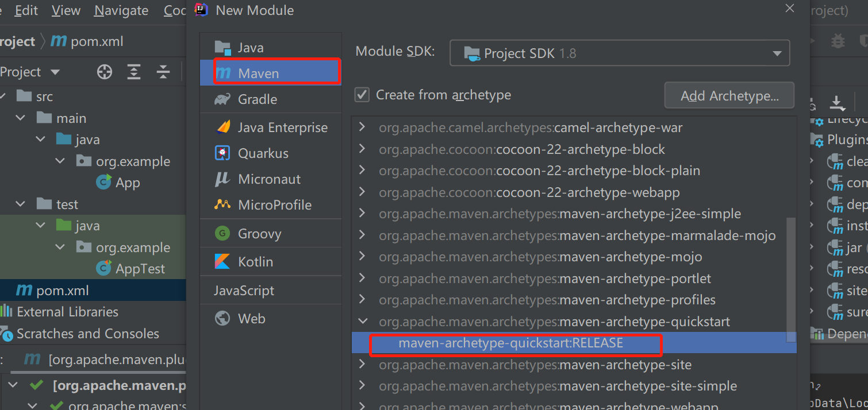This screenshot has height=410, width=868.
Task: Select maven-archetype-portlet row
Action: click(574, 278)
